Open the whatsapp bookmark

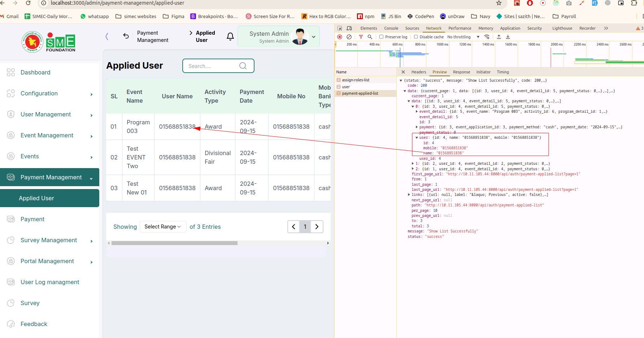(x=95, y=16)
